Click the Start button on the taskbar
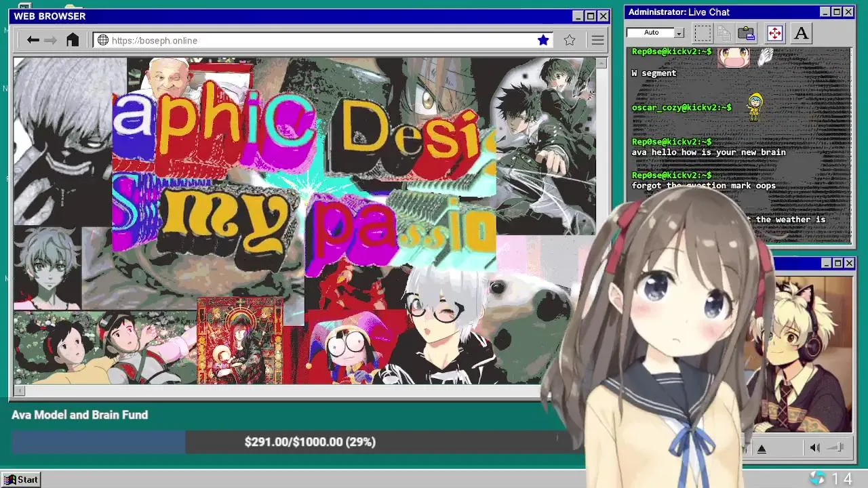Image resolution: width=868 pixels, height=488 pixels. 22,479
